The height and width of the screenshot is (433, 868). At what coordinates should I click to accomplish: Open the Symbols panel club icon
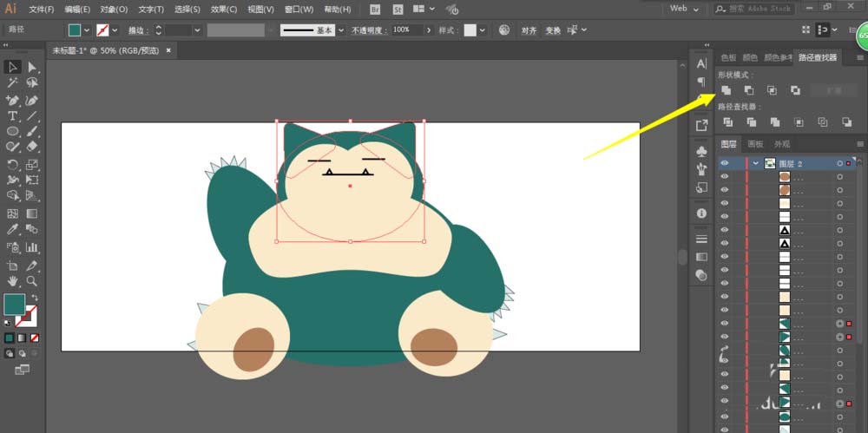click(701, 151)
